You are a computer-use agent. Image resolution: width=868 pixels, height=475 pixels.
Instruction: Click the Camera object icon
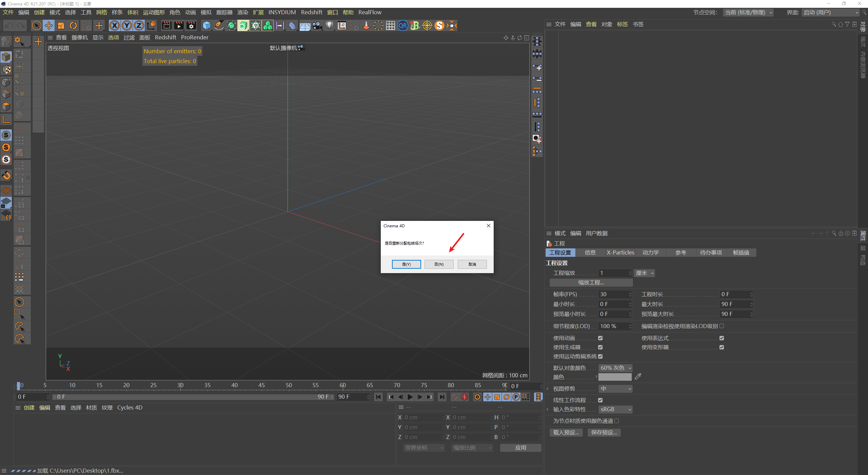point(317,25)
